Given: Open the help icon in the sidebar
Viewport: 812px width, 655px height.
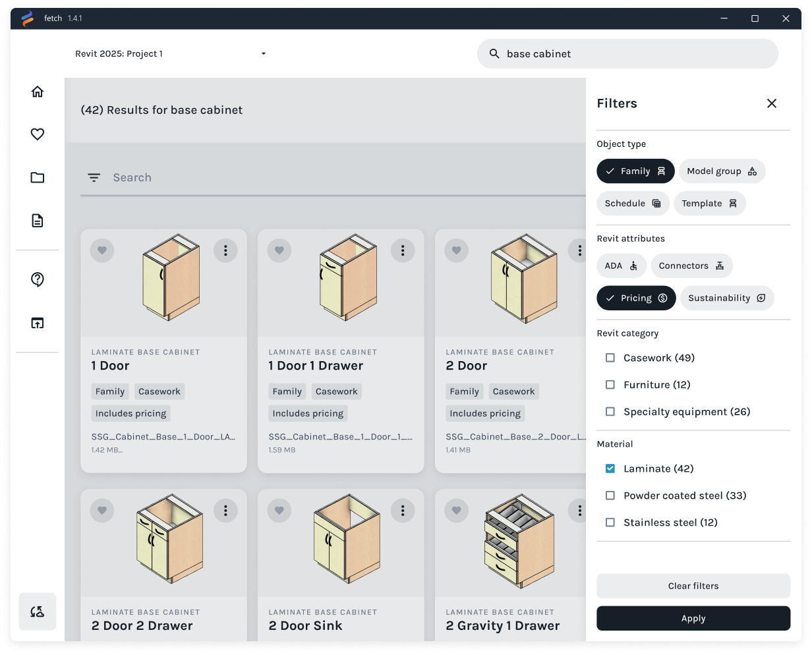Looking at the screenshot, I should [38, 279].
